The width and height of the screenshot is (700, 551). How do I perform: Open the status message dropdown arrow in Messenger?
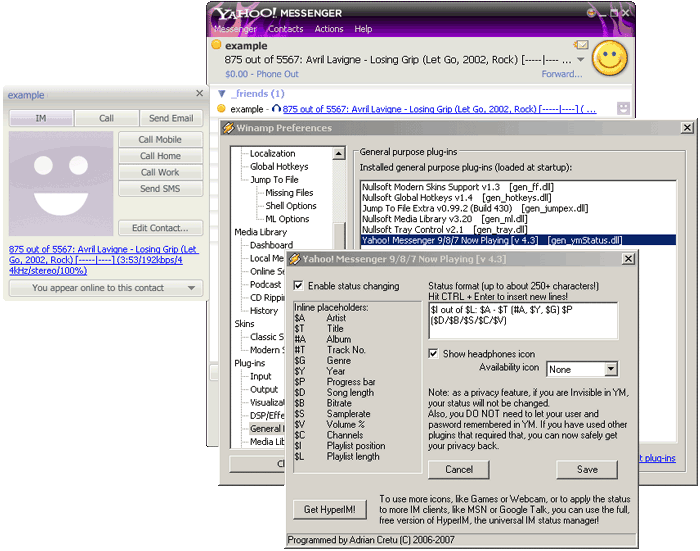580,60
